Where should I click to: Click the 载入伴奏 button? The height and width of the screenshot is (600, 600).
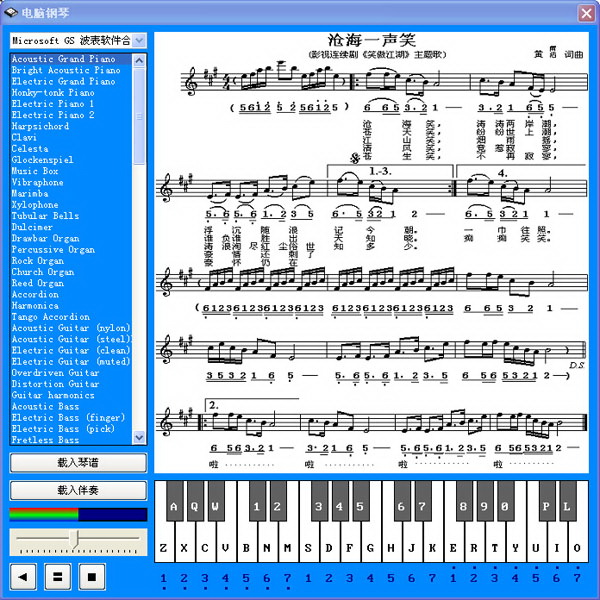point(78,490)
